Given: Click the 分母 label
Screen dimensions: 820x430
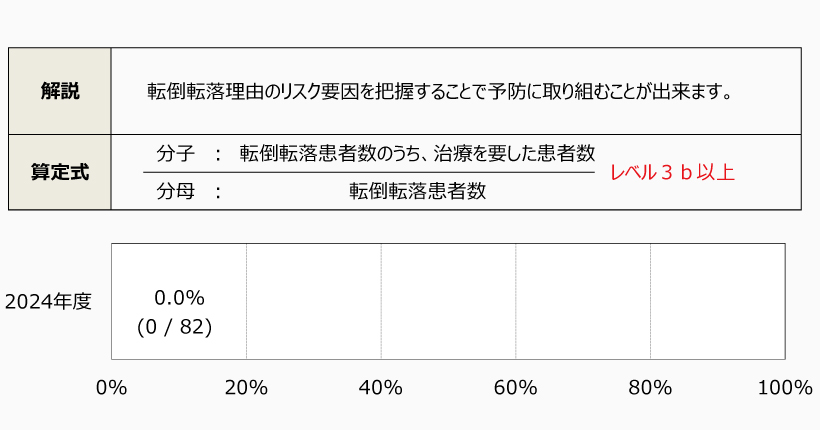Looking at the screenshot, I should click(174, 191).
